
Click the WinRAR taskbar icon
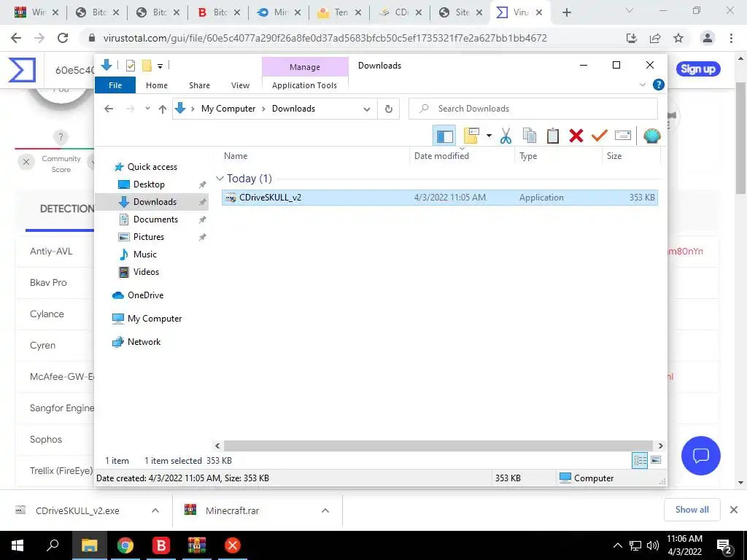(x=197, y=545)
